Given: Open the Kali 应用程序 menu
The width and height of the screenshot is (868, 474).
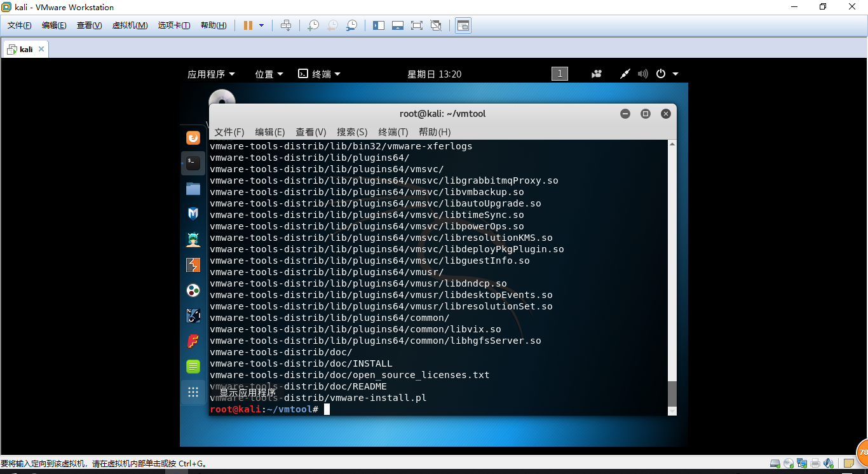Looking at the screenshot, I should point(211,74).
